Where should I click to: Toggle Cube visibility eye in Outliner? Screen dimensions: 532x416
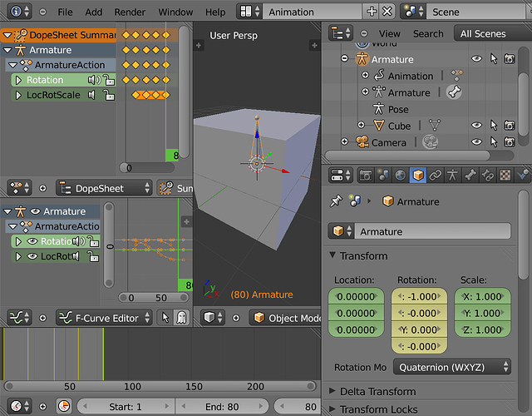point(476,126)
